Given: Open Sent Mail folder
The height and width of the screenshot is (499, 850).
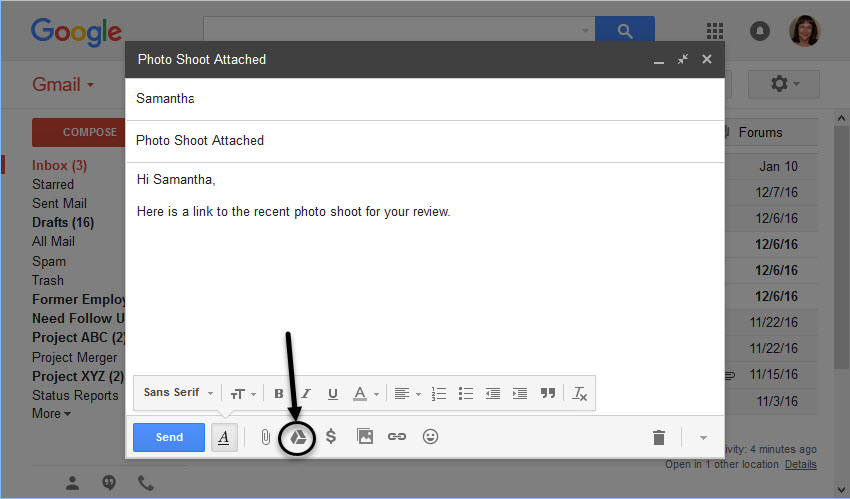Looking at the screenshot, I should click(60, 203).
